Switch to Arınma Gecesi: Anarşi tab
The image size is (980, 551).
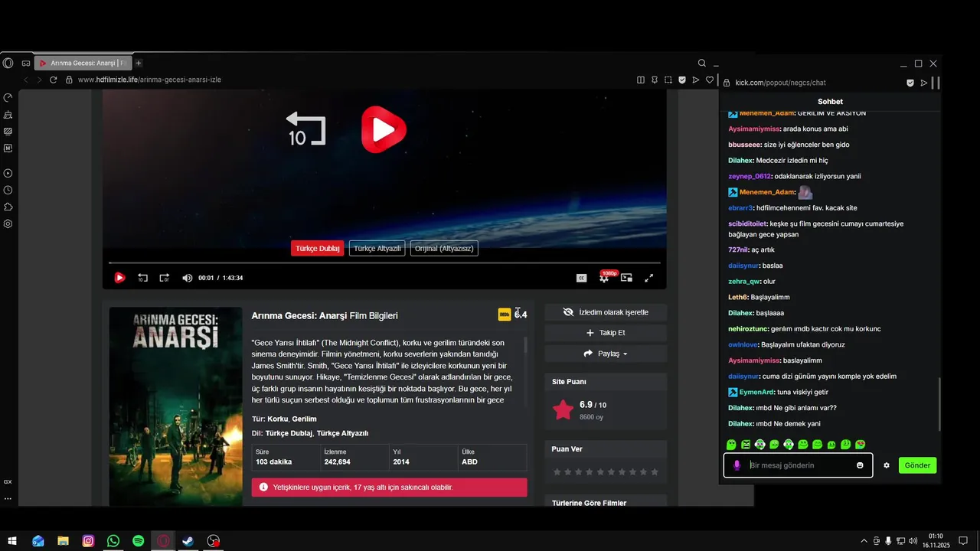(83, 63)
